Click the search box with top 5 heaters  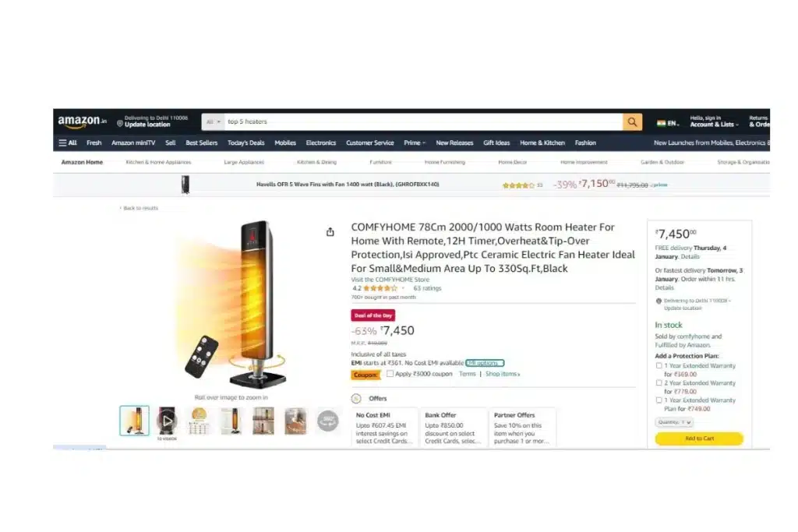point(423,122)
